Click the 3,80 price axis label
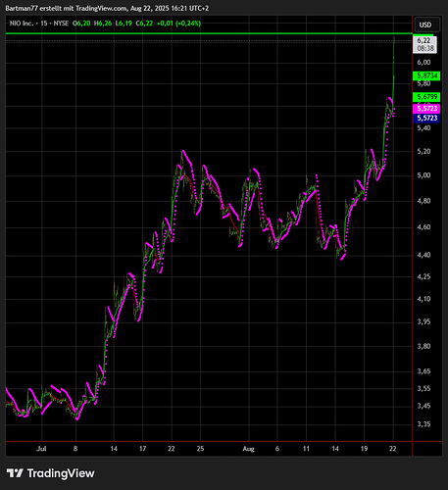Image resolution: width=448 pixels, height=490 pixels. click(423, 346)
